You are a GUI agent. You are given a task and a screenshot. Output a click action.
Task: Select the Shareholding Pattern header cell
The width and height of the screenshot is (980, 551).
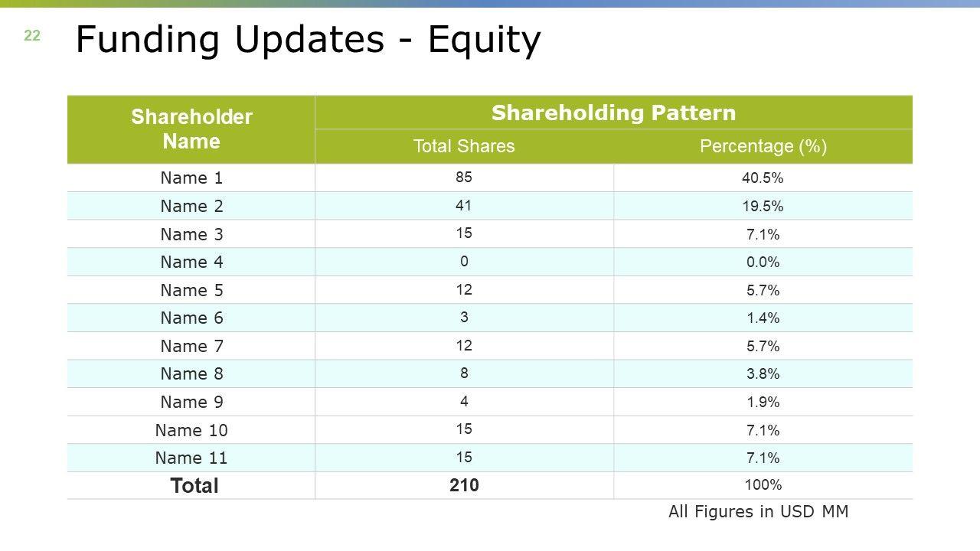613,113
